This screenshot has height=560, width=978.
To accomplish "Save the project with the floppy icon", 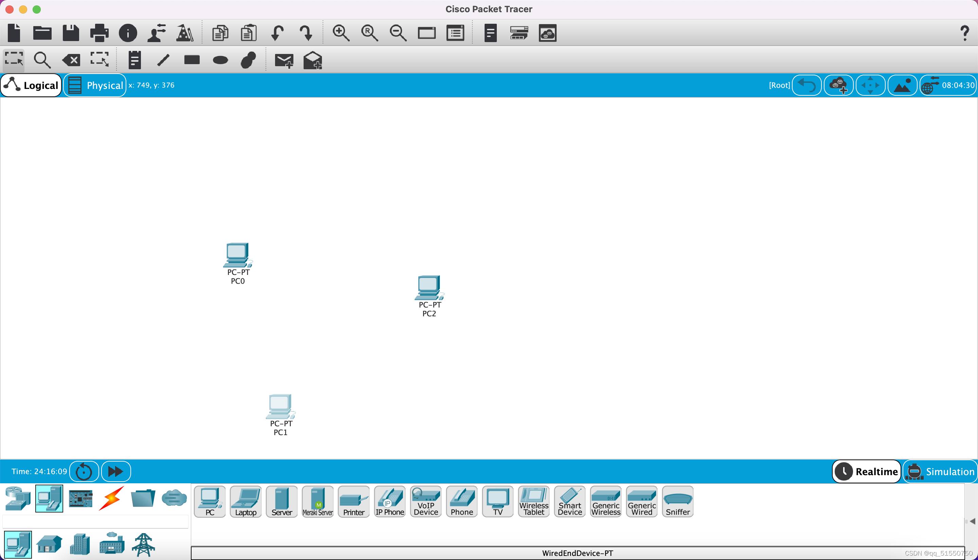I will pyautogui.click(x=71, y=33).
